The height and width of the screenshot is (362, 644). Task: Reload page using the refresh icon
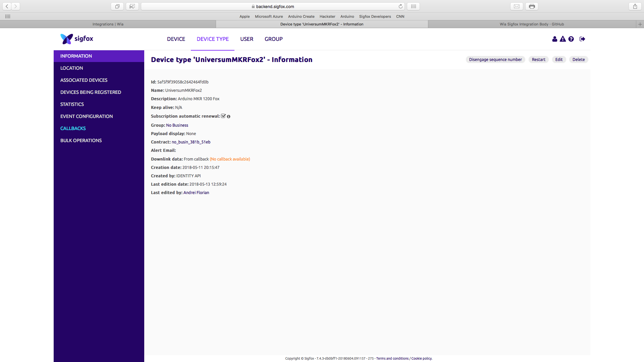pyautogui.click(x=400, y=6)
